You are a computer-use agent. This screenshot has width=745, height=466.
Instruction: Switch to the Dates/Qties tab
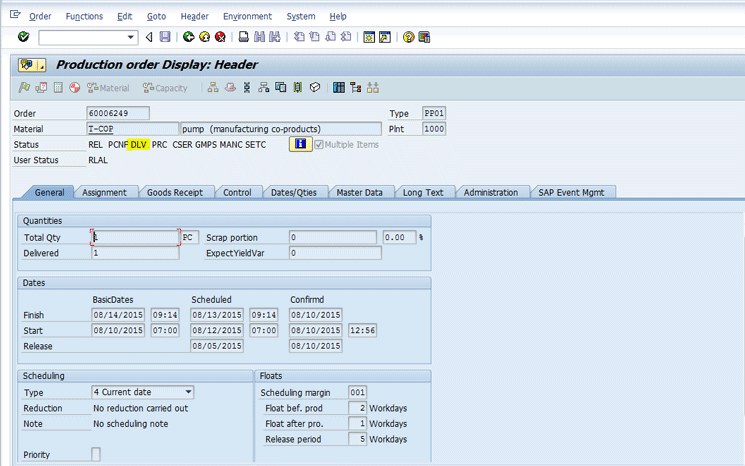pos(295,192)
